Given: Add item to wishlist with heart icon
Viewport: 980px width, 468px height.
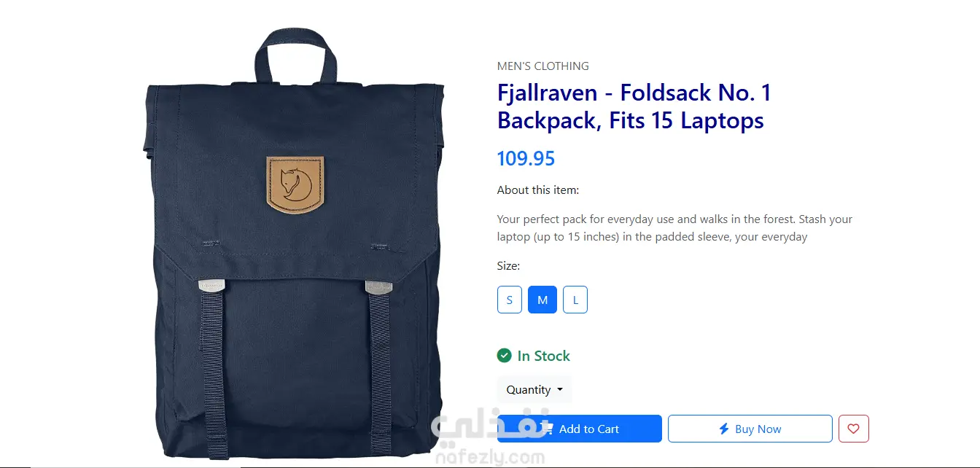Looking at the screenshot, I should pyautogui.click(x=853, y=429).
